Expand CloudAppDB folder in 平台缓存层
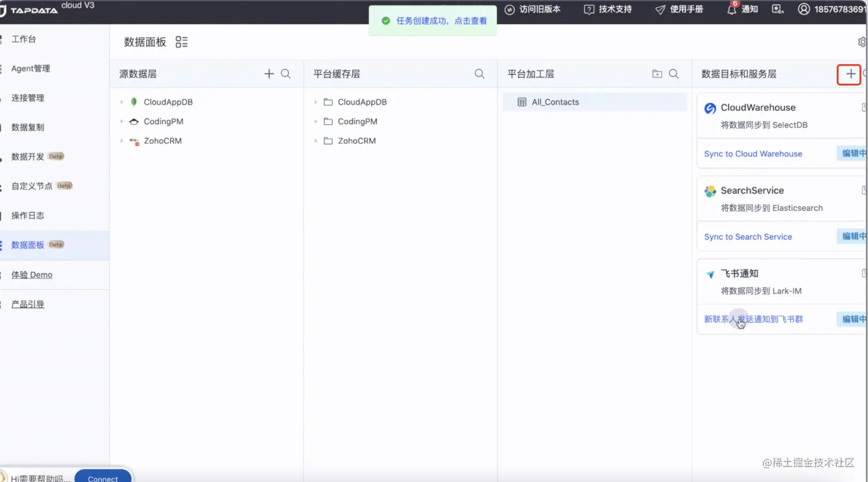The image size is (868, 482). [x=316, y=102]
